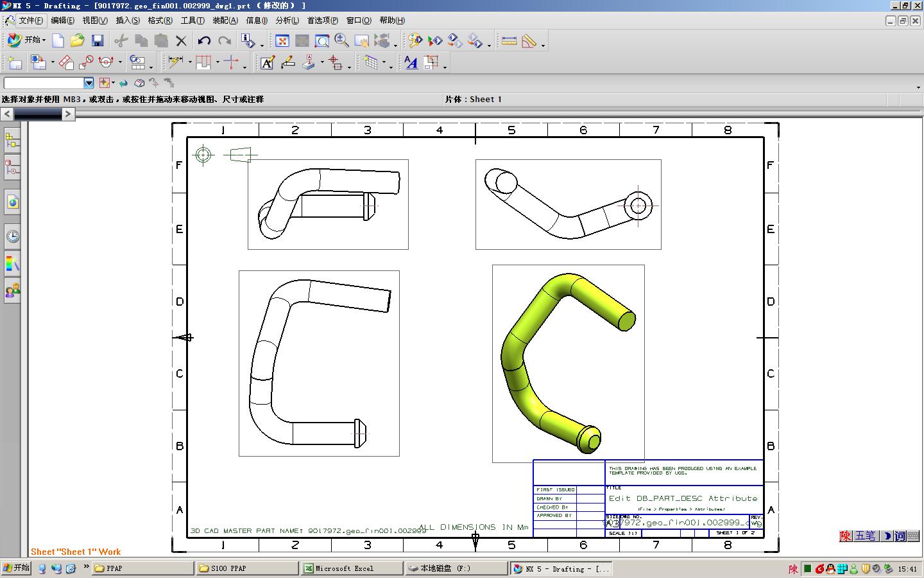
Task: Select the Zoom in/out magnifier tool
Action: click(341, 41)
